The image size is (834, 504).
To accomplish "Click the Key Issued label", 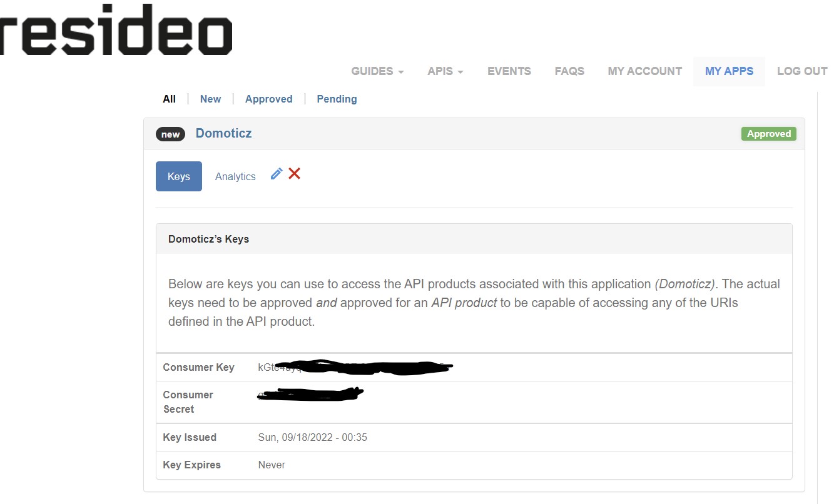I will click(x=190, y=437).
